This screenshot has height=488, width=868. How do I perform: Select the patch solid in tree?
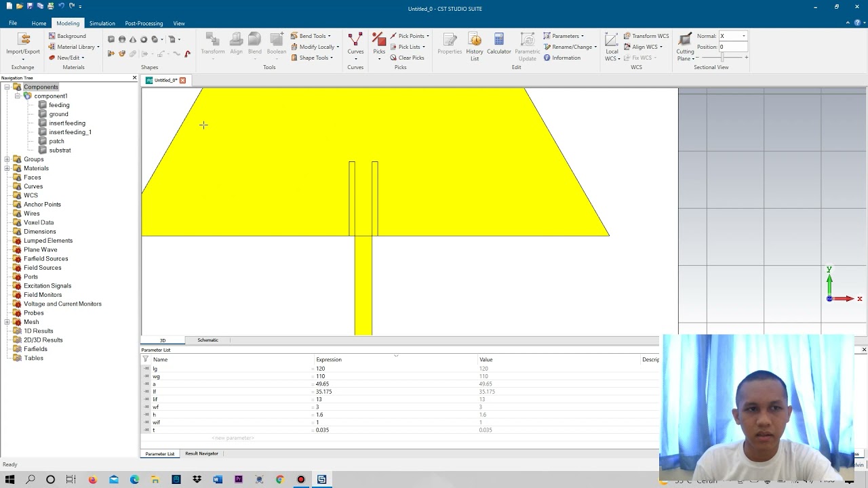[56, 141]
